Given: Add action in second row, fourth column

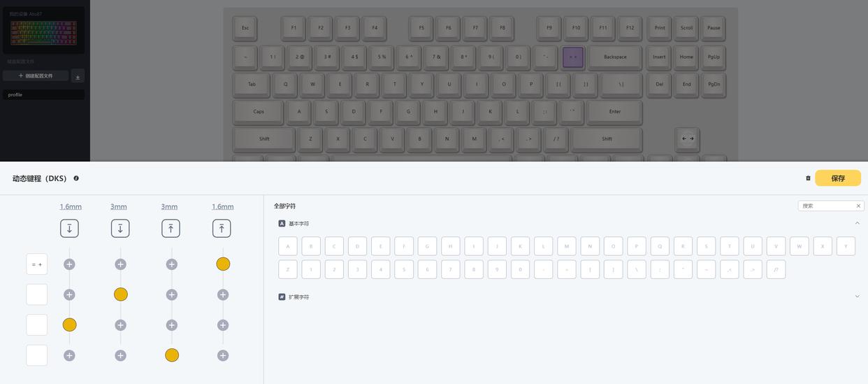Looking at the screenshot, I should [x=223, y=294].
